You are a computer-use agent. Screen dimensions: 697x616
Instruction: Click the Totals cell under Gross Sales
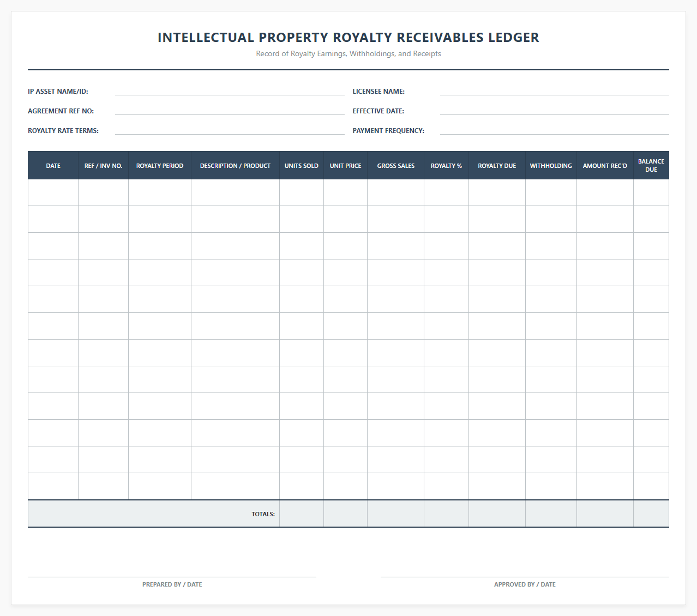coord(395,514)
